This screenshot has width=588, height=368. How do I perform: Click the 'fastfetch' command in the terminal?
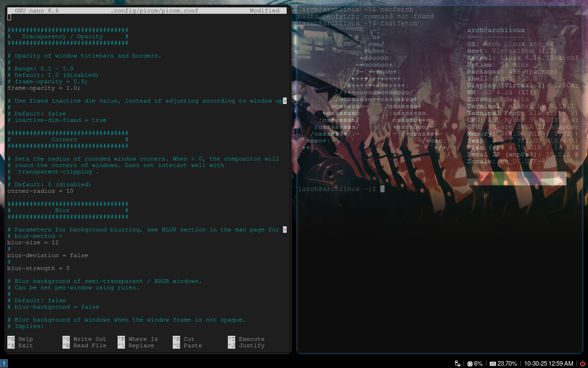pos(399,23)
